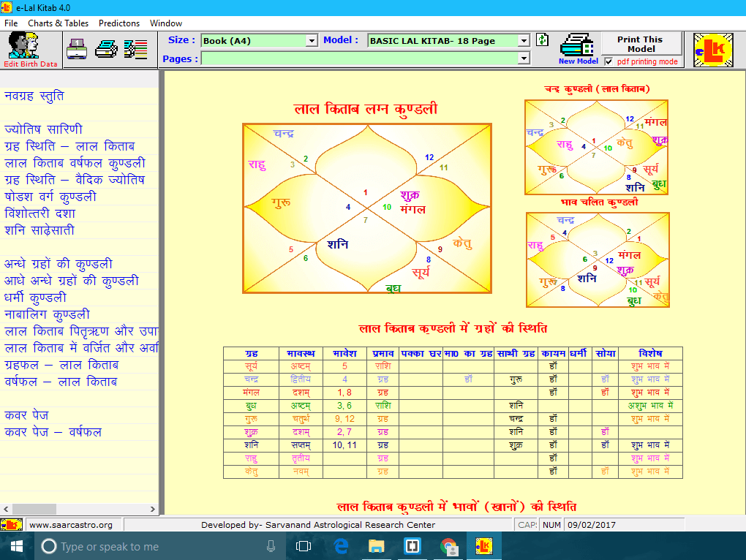746x560 pixels.
Task: Select कवर पेज in the sidebar
Action: point(26,415)
